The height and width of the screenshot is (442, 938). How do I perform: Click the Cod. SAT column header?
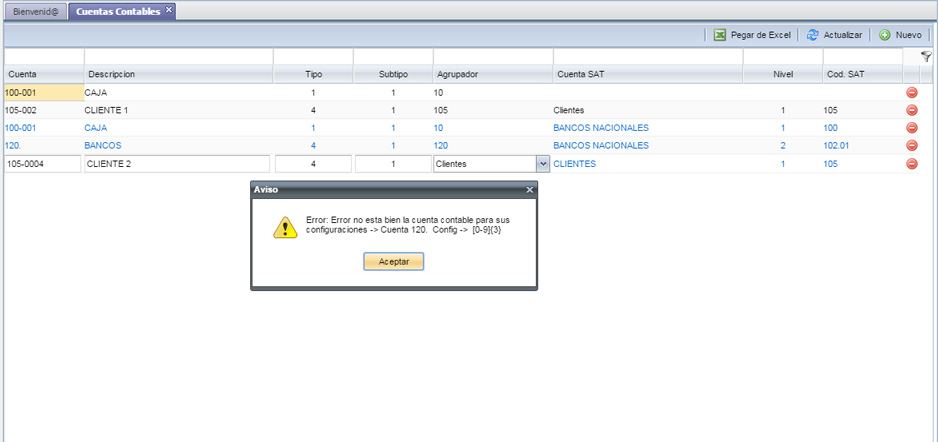[x=844, y=75]
